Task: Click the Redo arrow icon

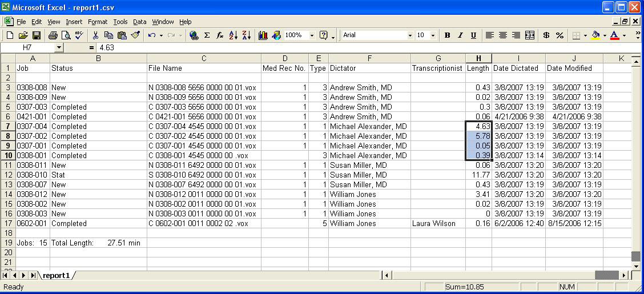Action: (x=171, y=35)
